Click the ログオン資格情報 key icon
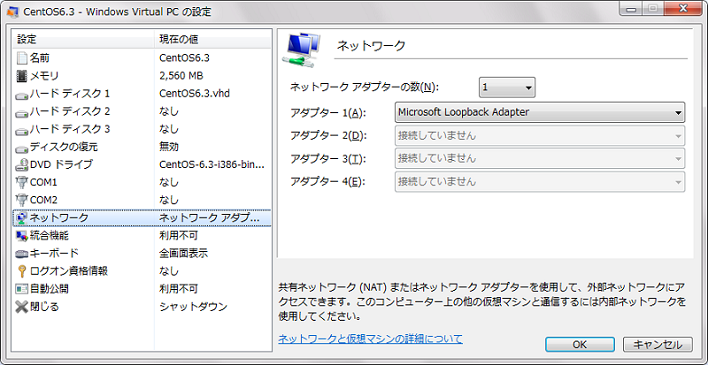Screen dimensions: 708x365 click(22, 271)
